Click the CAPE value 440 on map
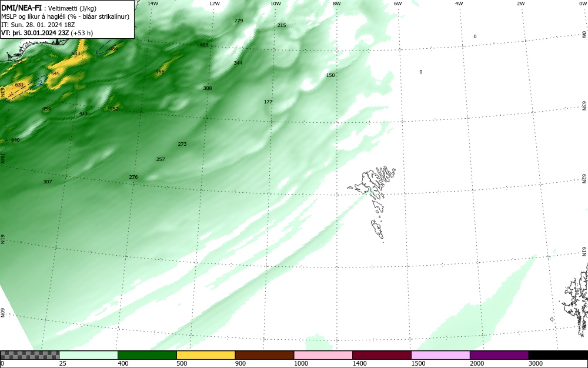The image size is (588, 368). [15, 140]
